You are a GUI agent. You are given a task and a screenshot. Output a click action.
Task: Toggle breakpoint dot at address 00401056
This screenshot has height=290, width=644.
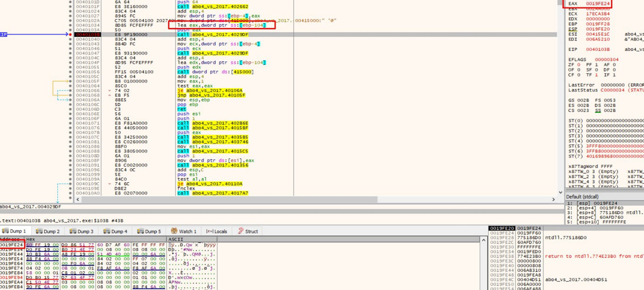point(71,72)
